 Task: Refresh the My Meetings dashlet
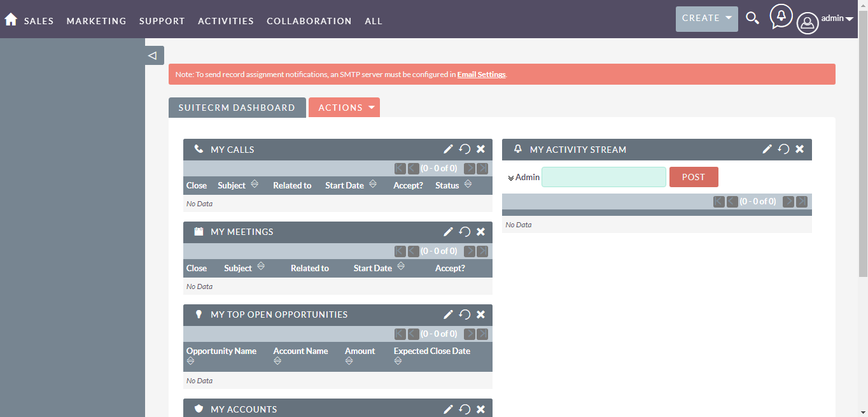464,231
